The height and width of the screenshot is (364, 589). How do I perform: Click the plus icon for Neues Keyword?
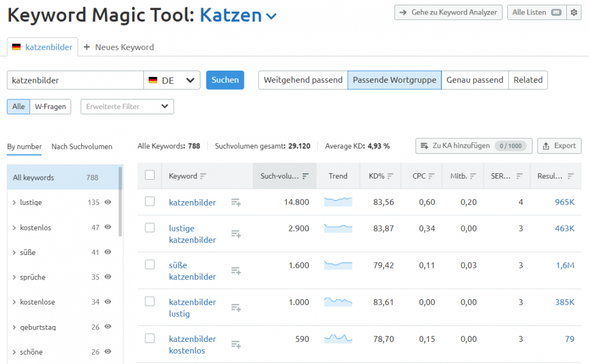point(87,47)
